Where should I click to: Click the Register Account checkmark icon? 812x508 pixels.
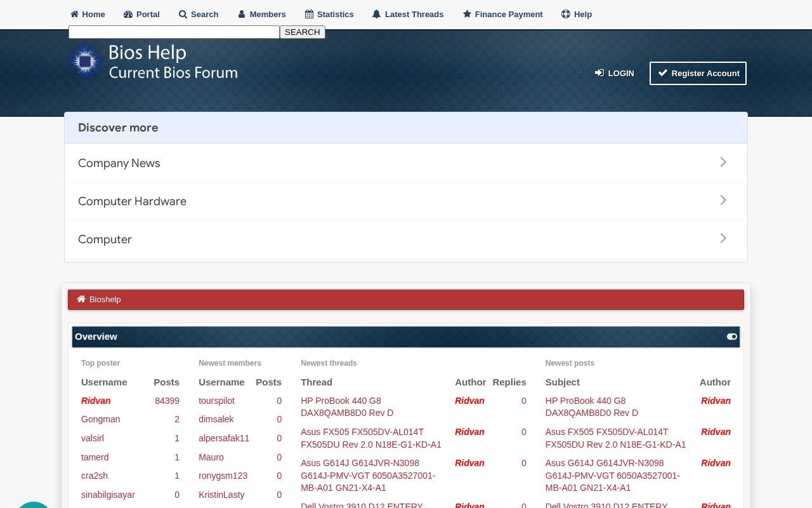[663, 73]
